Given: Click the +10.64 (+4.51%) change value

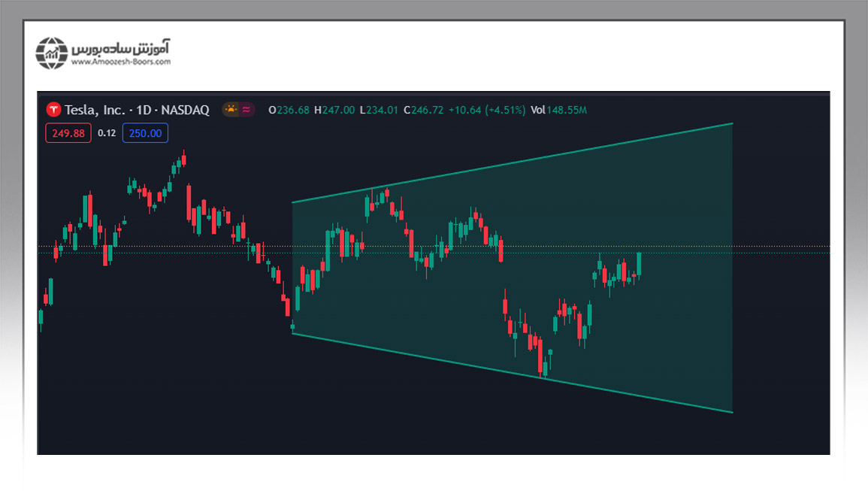Looking at the screenshot, I should [486, 111].
